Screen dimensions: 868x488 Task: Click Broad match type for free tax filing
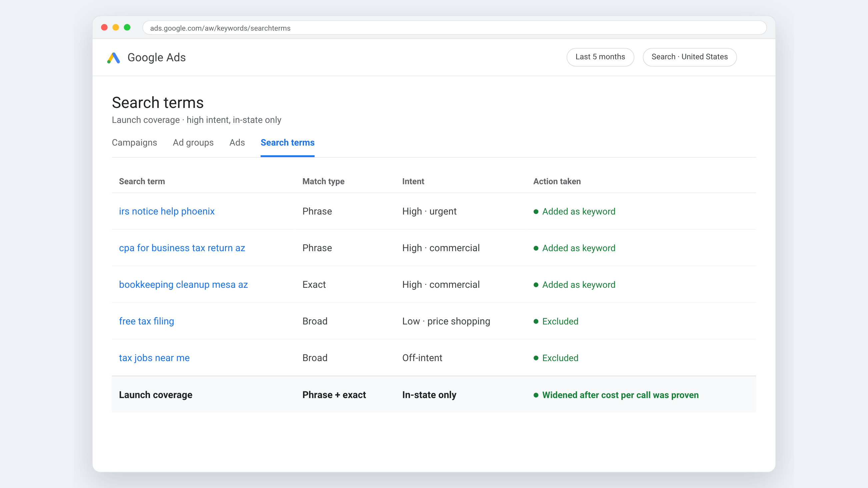click(x=315, y=321)
